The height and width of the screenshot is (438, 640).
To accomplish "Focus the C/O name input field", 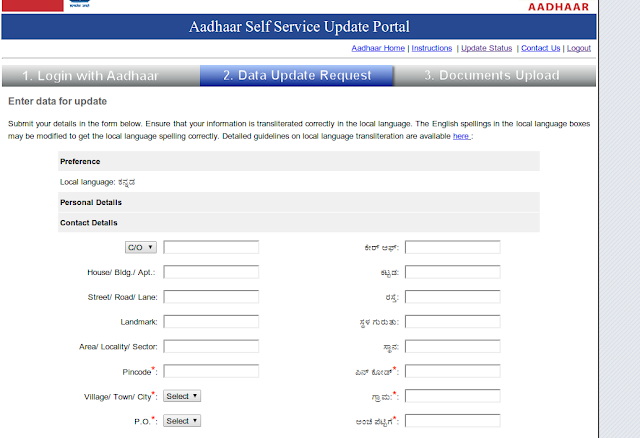I will [211, 247].
